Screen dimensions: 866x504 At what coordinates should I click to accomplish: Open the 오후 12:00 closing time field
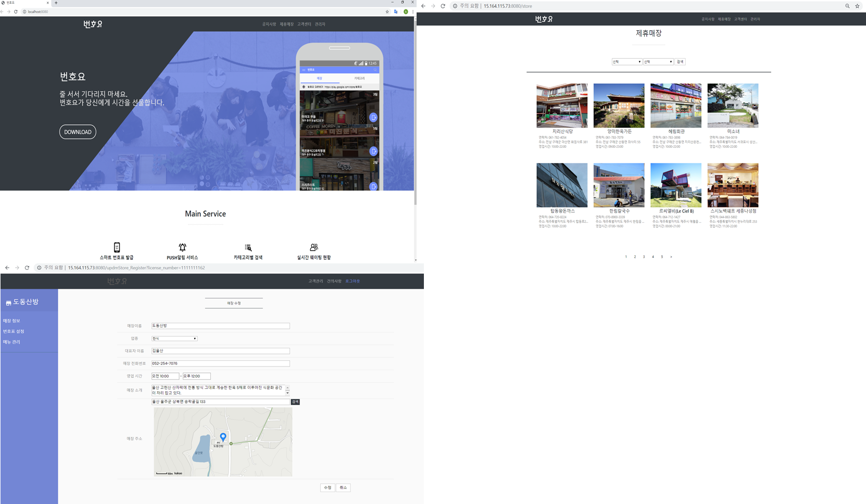pyautogui.click(x=196, y=376)
